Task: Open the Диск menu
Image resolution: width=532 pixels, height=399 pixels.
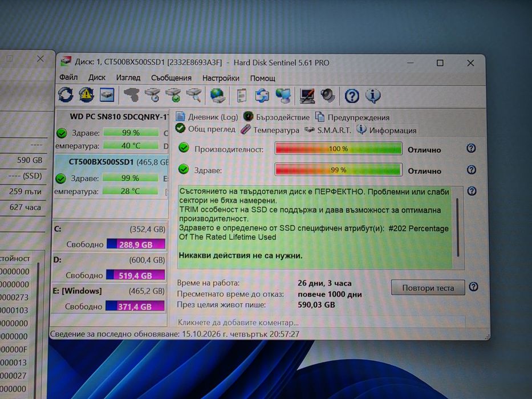Action: pyautogui.click(x=97, y=78)
